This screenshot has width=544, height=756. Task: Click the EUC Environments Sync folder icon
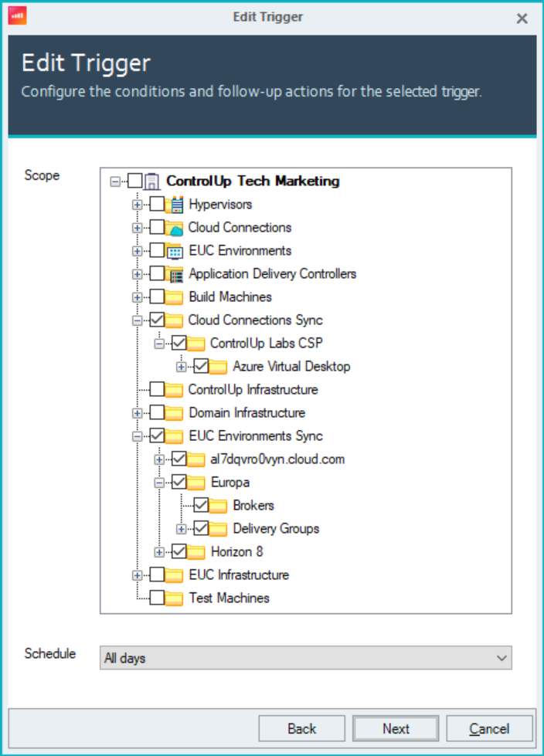(x=174, y=436)
